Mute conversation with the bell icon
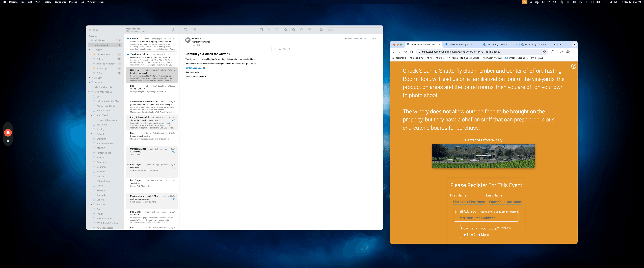 point(321,30)
